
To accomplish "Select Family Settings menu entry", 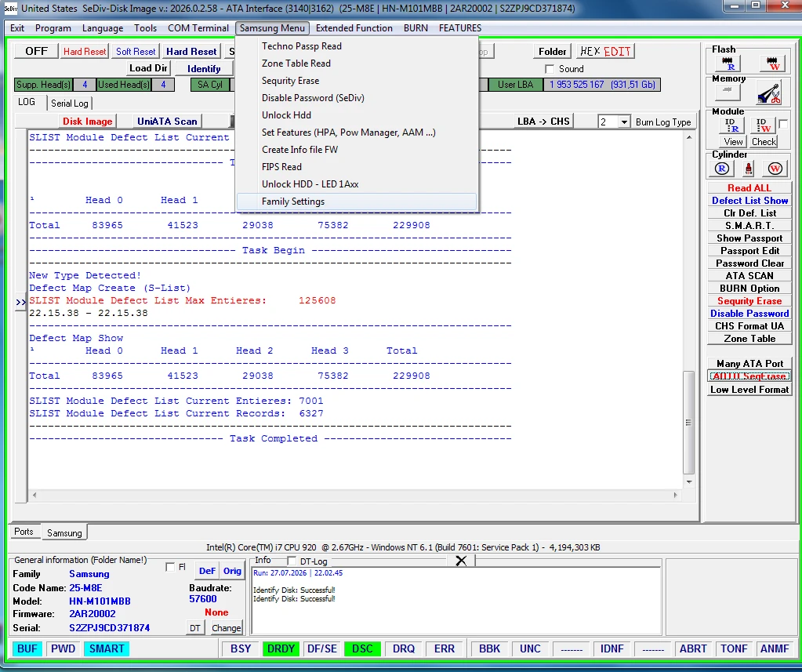I will [x=357, y=202].
